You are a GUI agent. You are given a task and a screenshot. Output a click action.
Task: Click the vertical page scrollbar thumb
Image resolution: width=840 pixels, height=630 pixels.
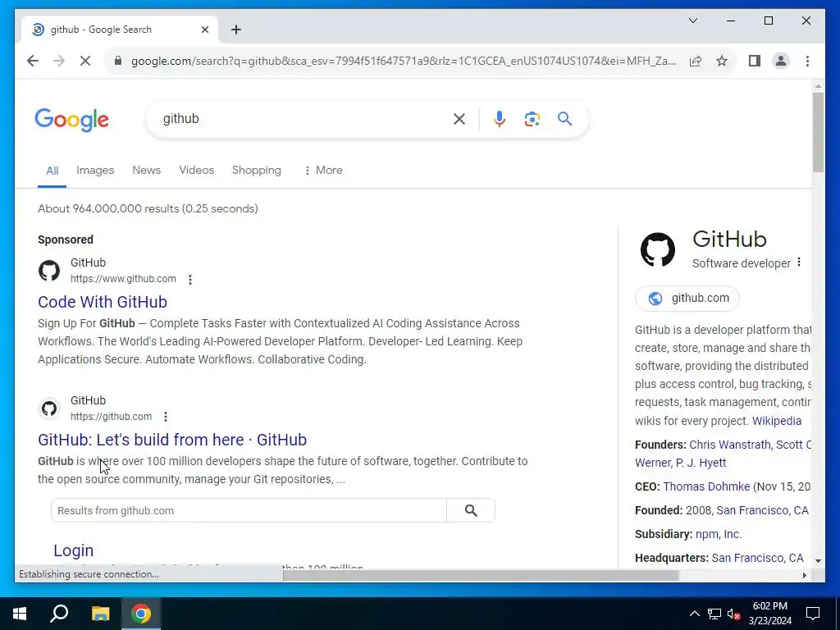(x=818, y=132)
